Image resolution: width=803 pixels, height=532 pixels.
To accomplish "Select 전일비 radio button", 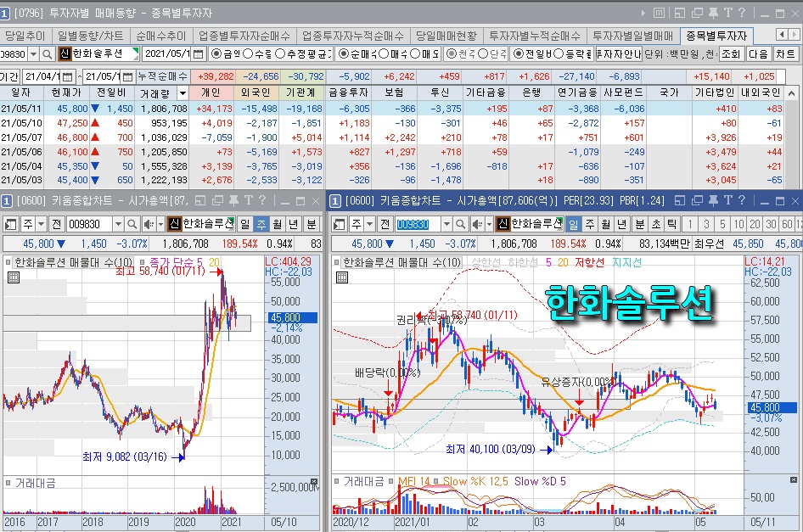I will pyautogui.click(x=519, y=53).
